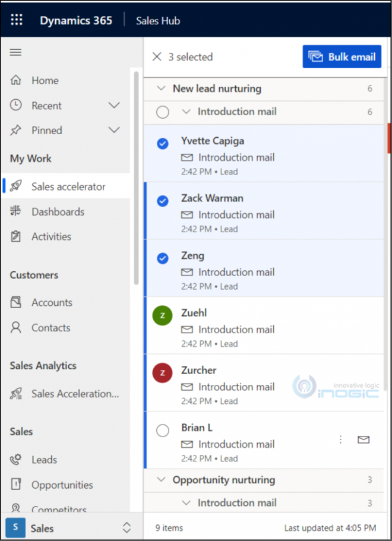This screenshot has width=392, height=541.
Task: Click the Recent clock icon
Action: (x=16, y=105)
